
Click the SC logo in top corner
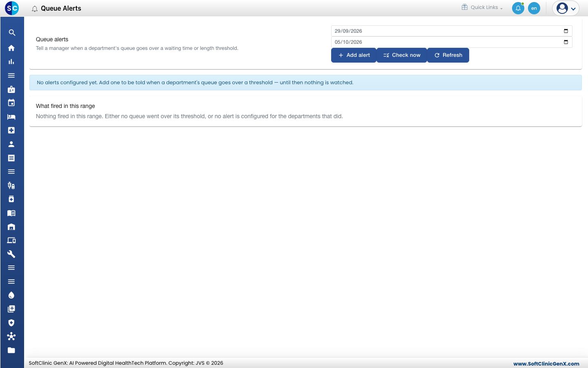pyautogui.click(x=12, y=8)
